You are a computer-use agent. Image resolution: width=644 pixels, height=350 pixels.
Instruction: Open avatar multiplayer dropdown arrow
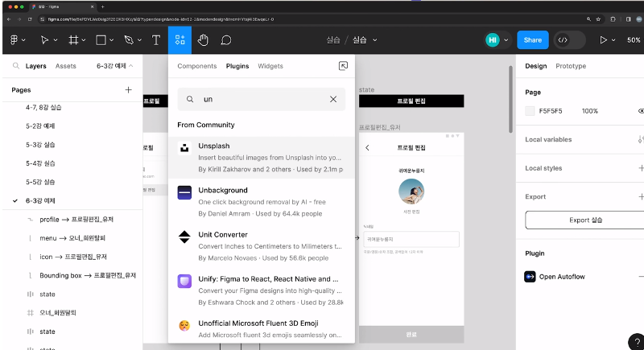coord(506,40)
